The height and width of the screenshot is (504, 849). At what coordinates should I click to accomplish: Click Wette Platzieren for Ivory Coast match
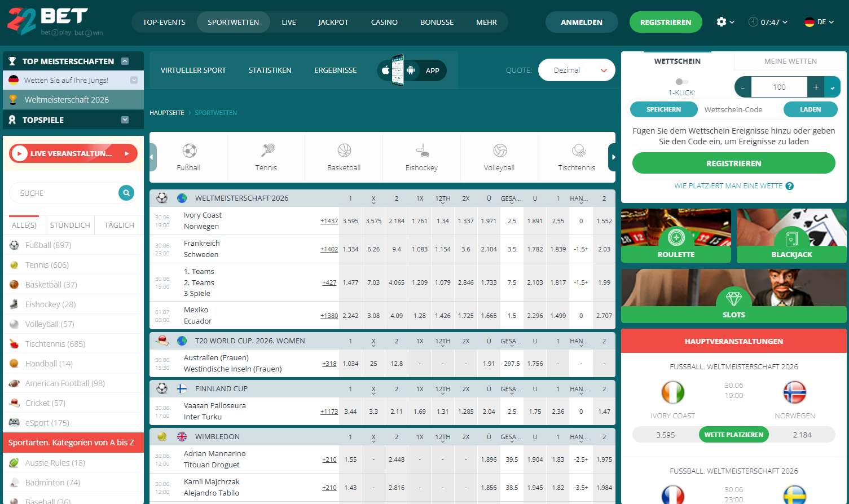[x=734, y=435]
